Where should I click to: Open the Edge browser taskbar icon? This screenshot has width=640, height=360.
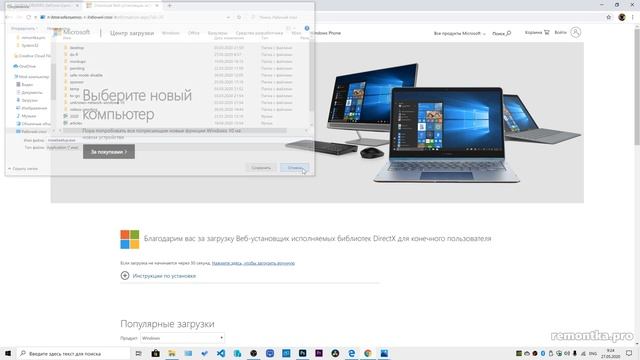(x=351, y=353)
